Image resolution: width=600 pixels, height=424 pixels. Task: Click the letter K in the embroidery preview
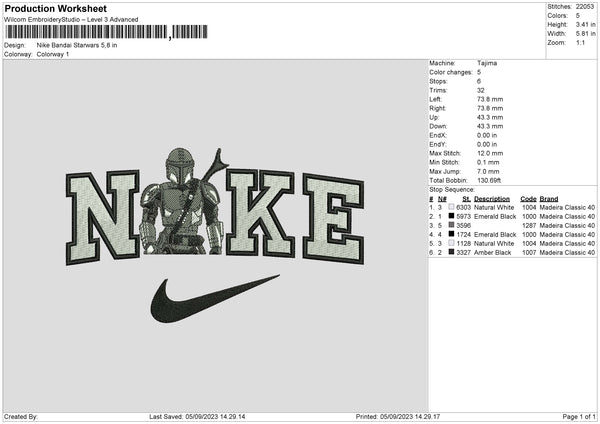pyautogui.click(x=260, y=213)
